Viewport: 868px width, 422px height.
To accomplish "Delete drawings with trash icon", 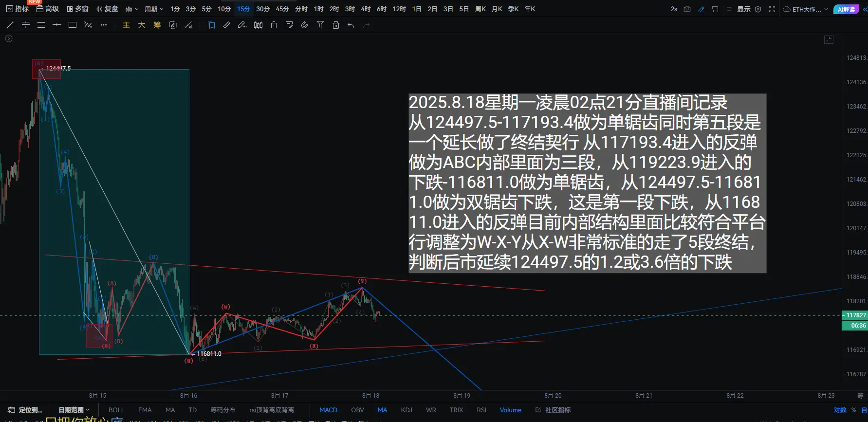I will point(336,25).
